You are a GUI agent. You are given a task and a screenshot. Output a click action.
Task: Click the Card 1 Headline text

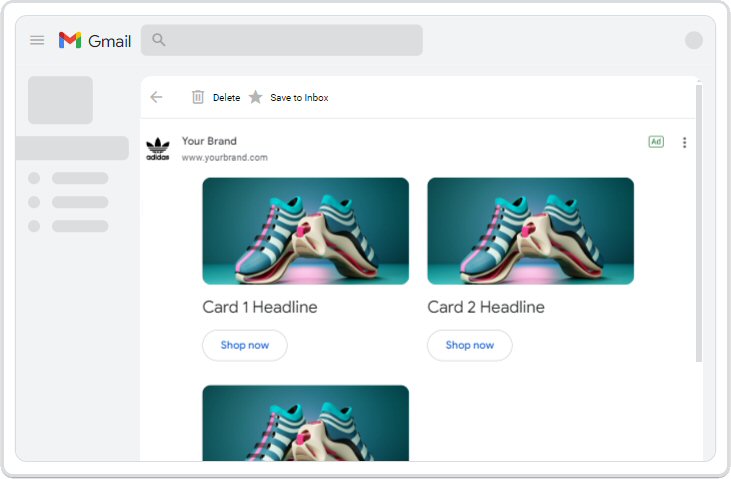(260, 307)
